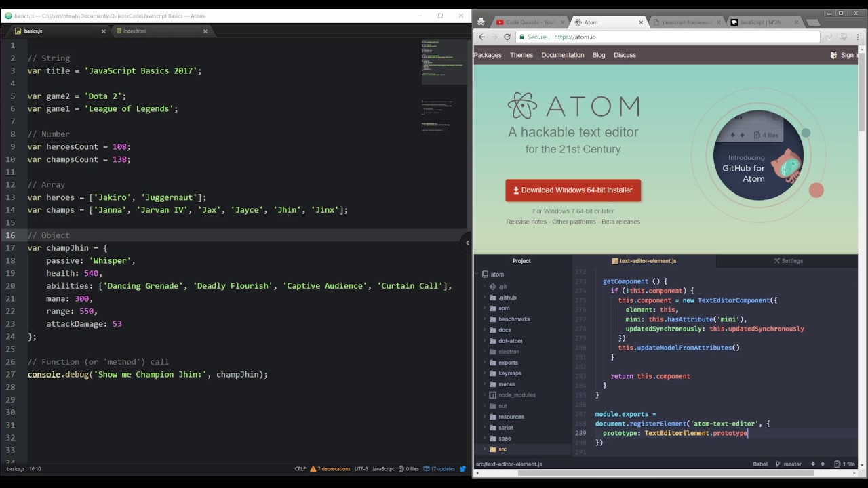Click Sign in on atom.io
Screen dimensions: 868x488
845,55
